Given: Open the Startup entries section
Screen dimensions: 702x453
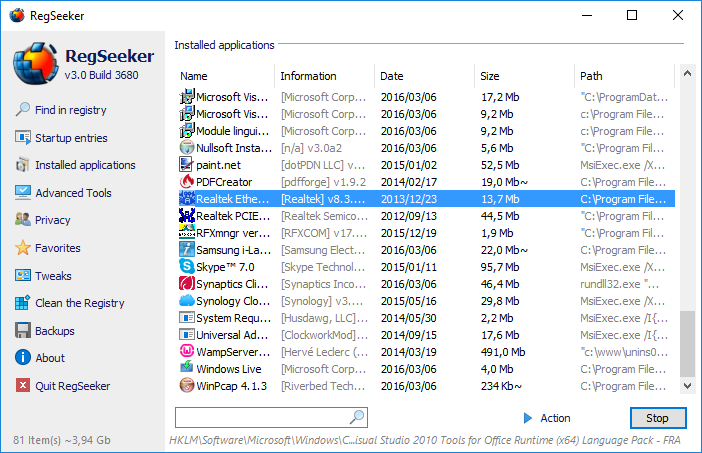Looking at the screenshot, I should [71, 138].
